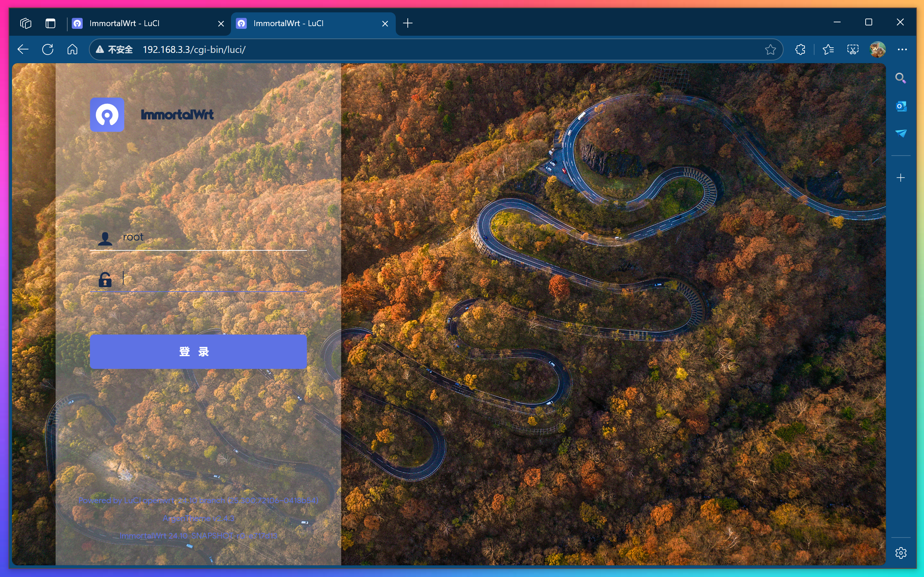Click the ArgonTheme v2.4.3 footer link
Image resolution: width=924 pixels, height=577 pixels.
(x=198, y=518)
